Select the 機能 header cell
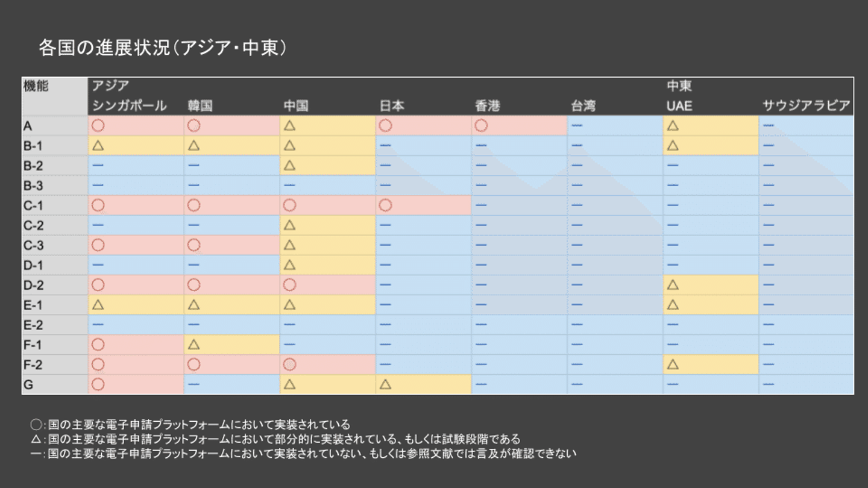This screenshot has height=488, width=868. (36, 86)
